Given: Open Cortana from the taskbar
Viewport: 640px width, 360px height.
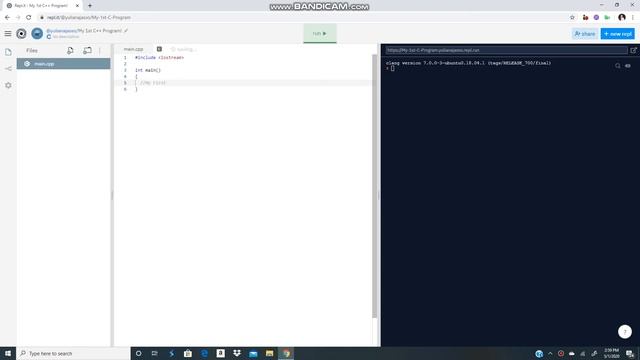Looking at the screenshot, I should 139,353.
